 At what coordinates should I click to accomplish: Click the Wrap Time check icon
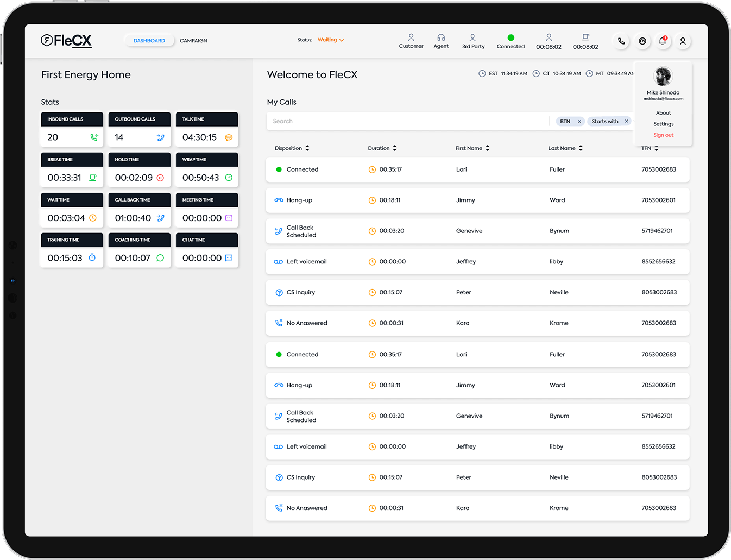tap(229, 178)
